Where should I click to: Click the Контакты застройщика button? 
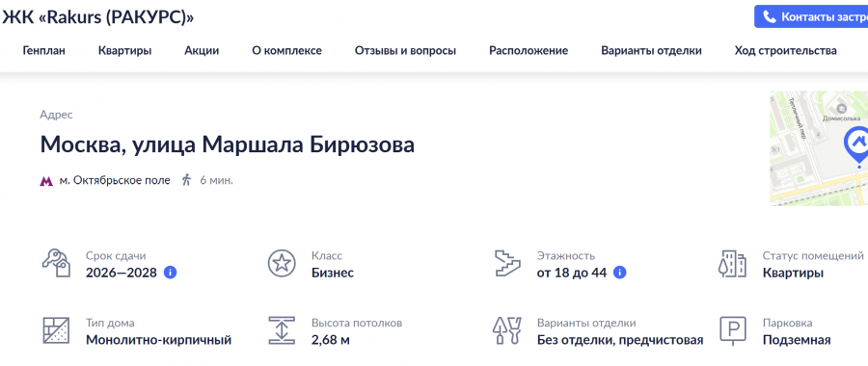(x=811, y=17)
